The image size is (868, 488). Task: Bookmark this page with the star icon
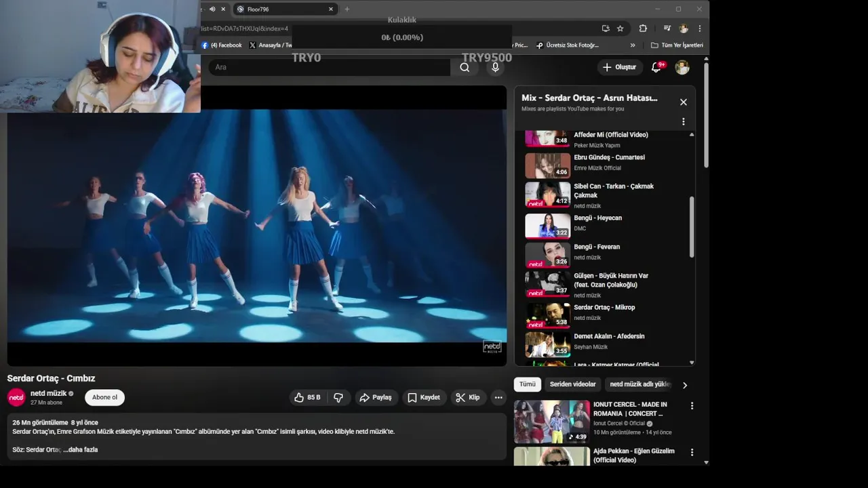click(620, 28)
